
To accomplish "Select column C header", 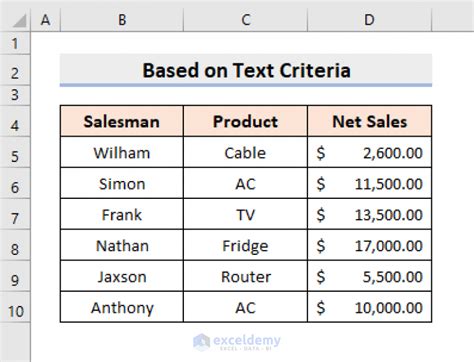I will click(x=246, y=20).
